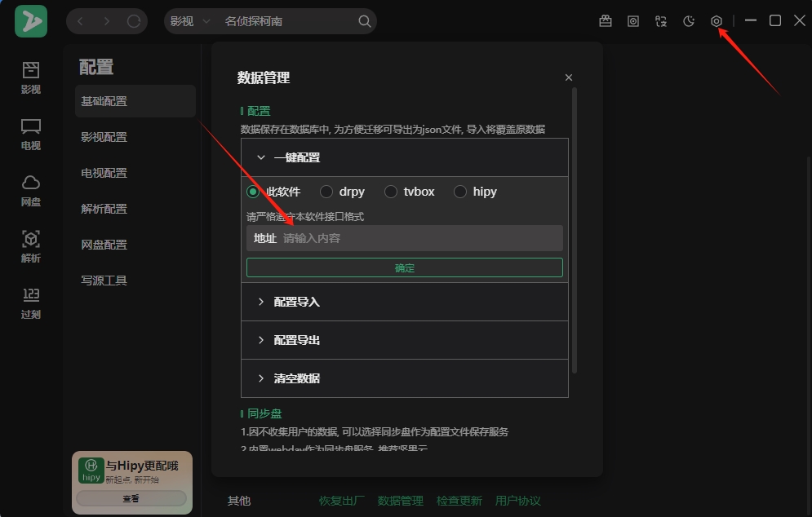Click the hipy logo in promo card
The image size is (812, 517).
[x=91, y=470]
